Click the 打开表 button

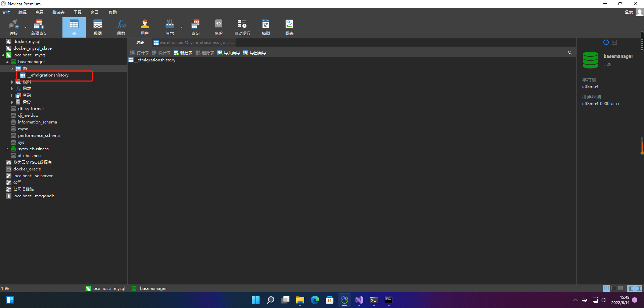point(139,53)
